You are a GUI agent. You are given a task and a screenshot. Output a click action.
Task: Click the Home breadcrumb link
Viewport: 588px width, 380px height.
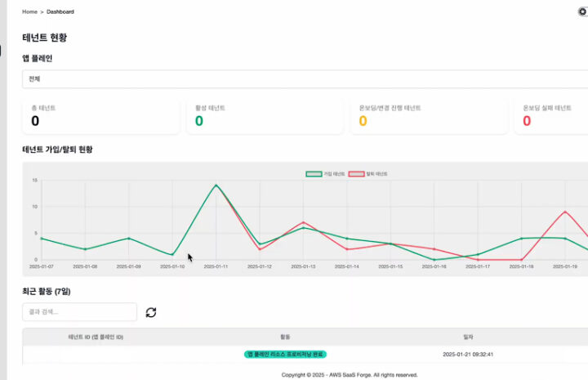pyautogui.click(x=29, y=11)
